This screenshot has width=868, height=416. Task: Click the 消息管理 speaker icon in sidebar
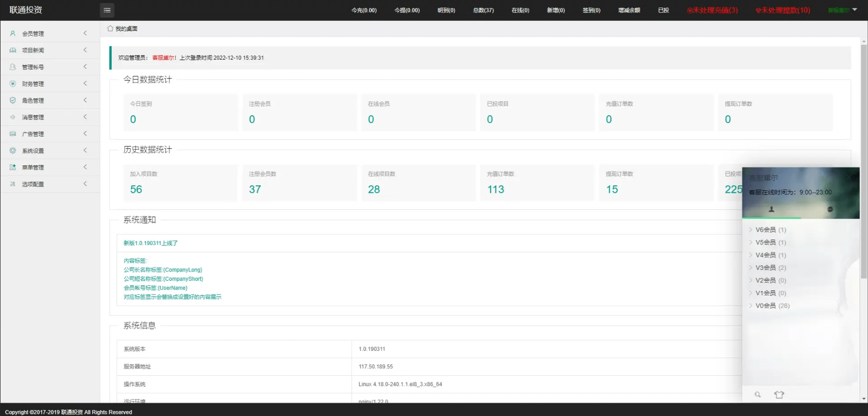coord(13,117)
